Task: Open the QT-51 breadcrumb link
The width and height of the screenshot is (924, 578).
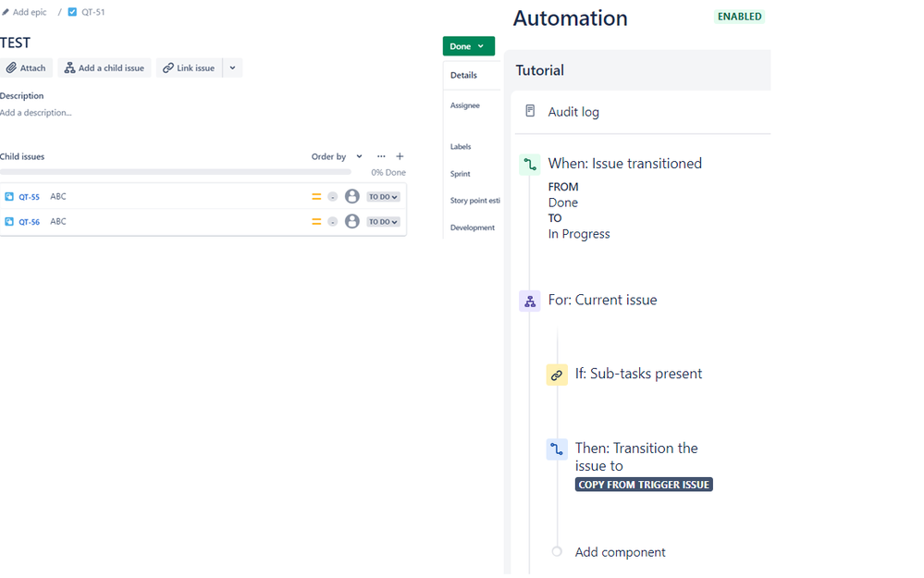Action: coord(93,12)
